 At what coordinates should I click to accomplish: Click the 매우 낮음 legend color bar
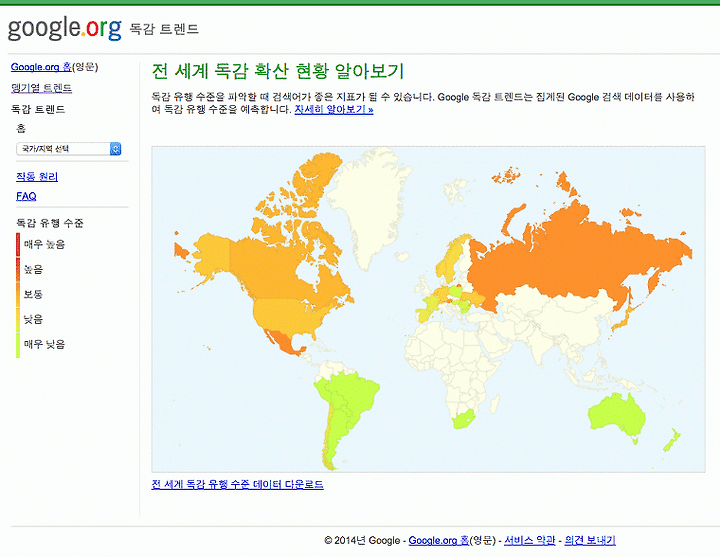click(x=18, y=344)
